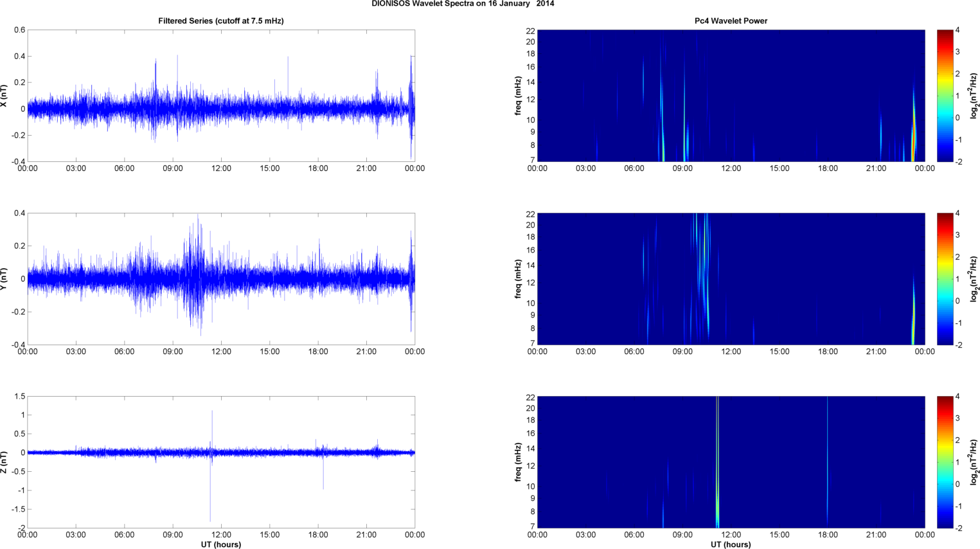Viewport: 980px width, 549px height.
Task: Click 'UT (hours)' label under the Z wavelet spectrum
Action: (x=731, y=544)
